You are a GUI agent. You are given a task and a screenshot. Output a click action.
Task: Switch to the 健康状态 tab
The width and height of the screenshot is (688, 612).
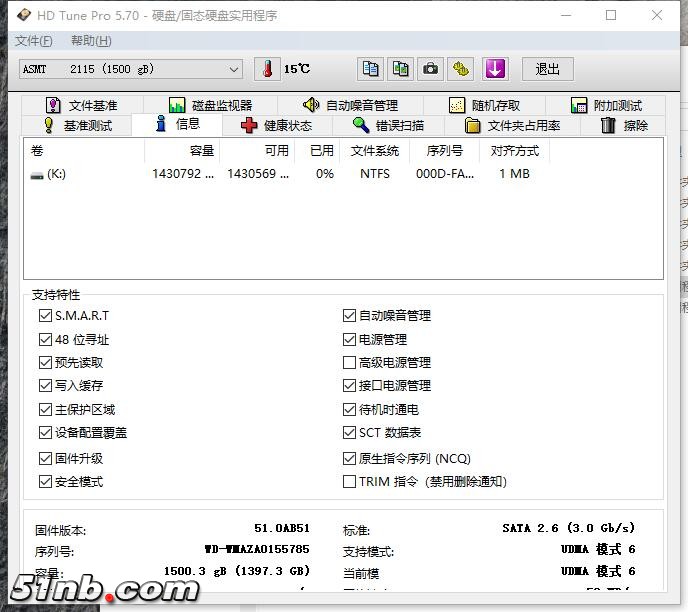click(277, 125)
